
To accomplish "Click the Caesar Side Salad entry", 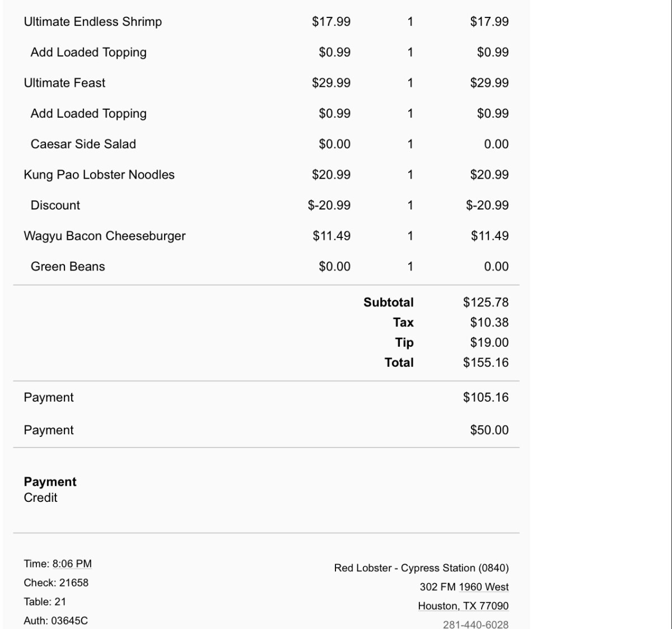I will 83,144.
